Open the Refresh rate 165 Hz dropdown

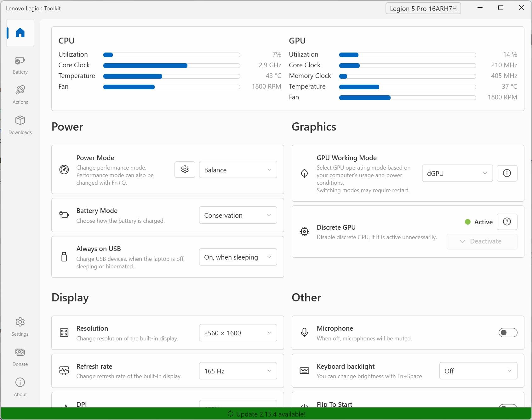pyautogui.click(x=238, y=371)
